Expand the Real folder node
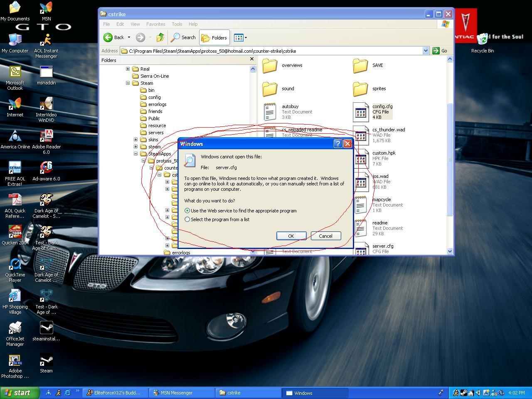Screen dimensions: 532x399 click(128, 69)
